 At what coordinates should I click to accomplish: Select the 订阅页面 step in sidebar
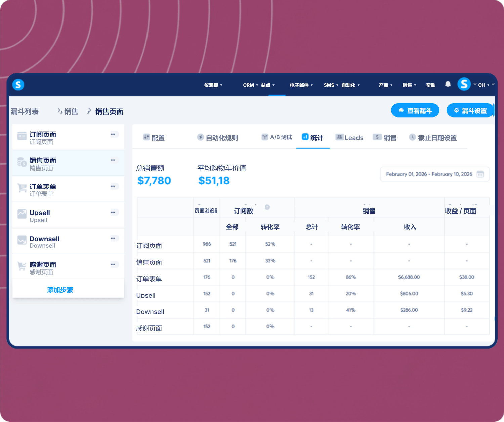(x=68, y=137)
